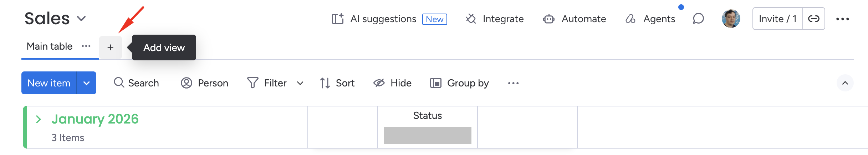Viewport: 868px width, 155px height.
Task: Collapse the board header with chevron-up button
Action: click(x=845, y=83)
